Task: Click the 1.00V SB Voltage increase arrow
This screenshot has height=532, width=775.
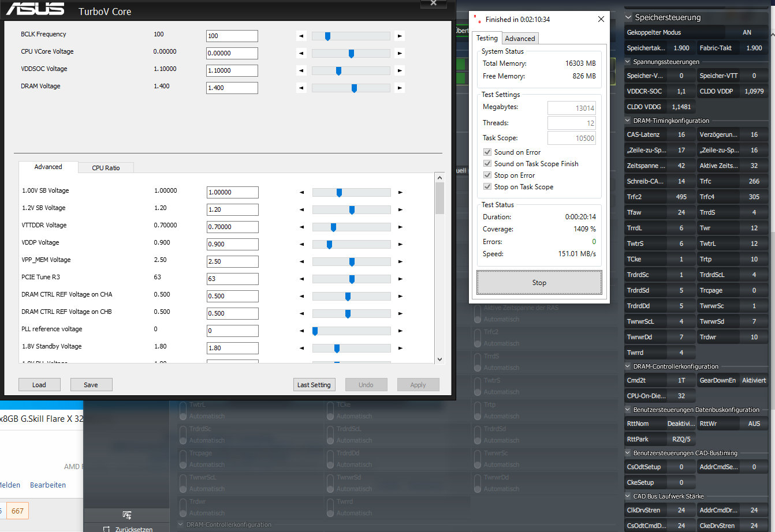Action: coord(400,193)
